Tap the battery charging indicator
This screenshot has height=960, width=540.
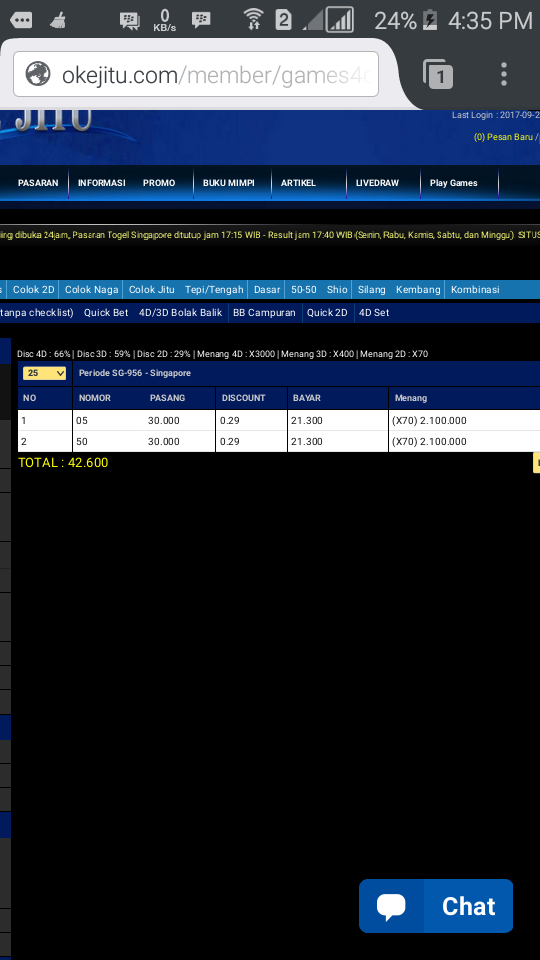coord(430,21)
